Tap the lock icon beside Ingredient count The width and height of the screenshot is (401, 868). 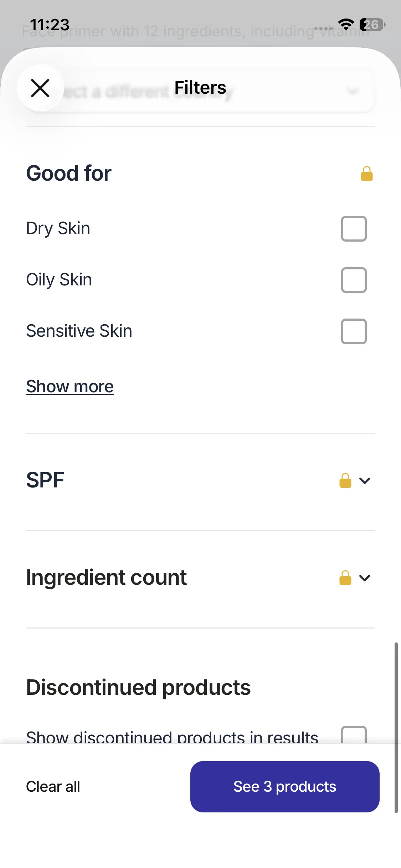tap(345, 578)
